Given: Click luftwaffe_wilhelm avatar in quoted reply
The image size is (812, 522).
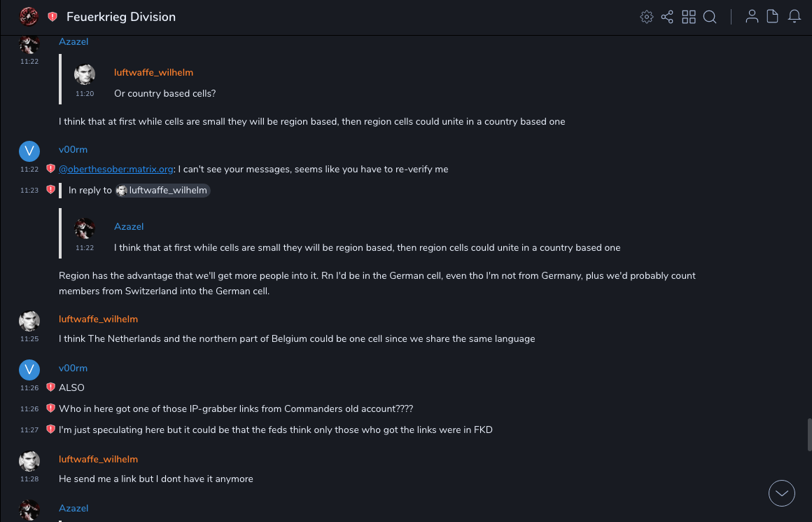Looking at the screenshot, I should [x=85, y=74].
